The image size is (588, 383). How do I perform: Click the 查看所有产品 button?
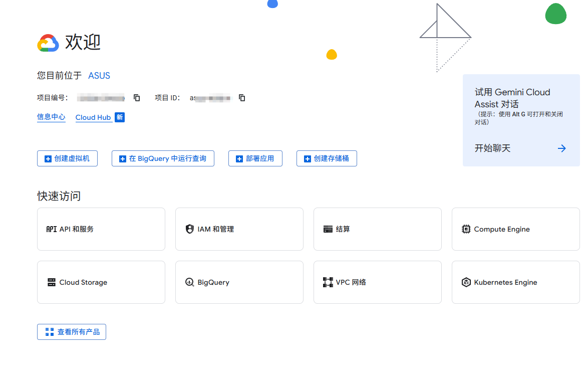pyautogui.click(x=72, y=332)
